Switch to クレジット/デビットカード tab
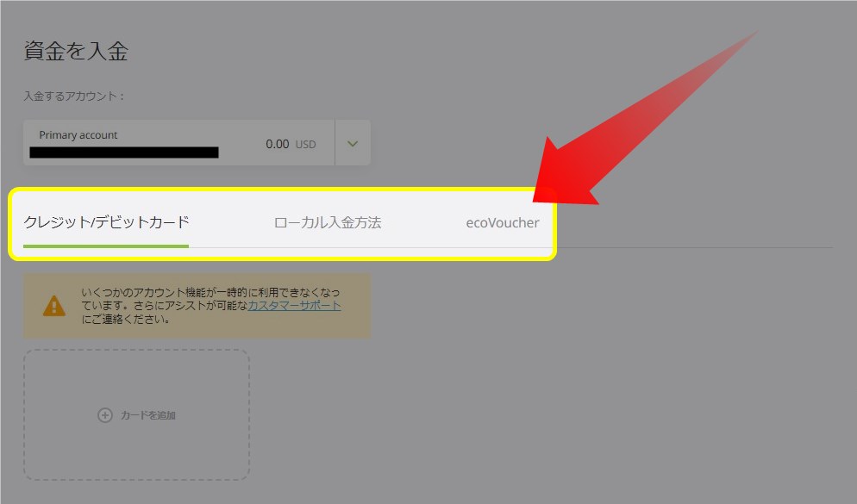Screen dimensions: 857x504 106,223
